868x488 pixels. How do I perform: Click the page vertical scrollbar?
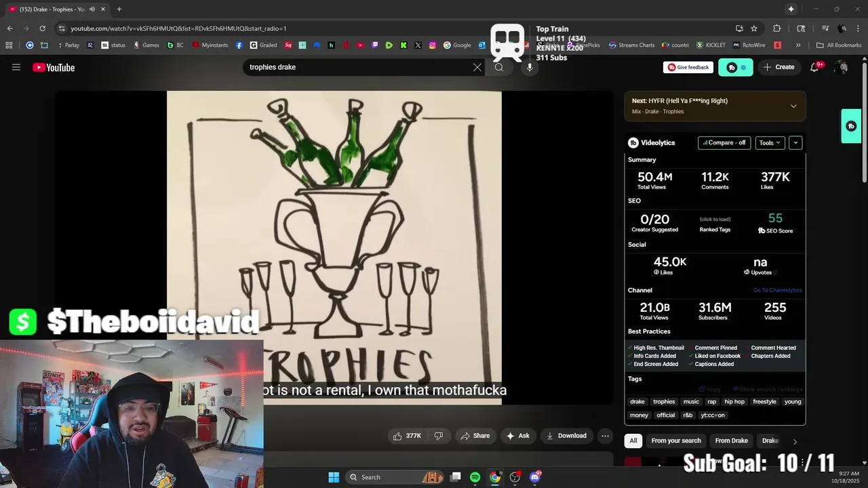tap(864, 122)
